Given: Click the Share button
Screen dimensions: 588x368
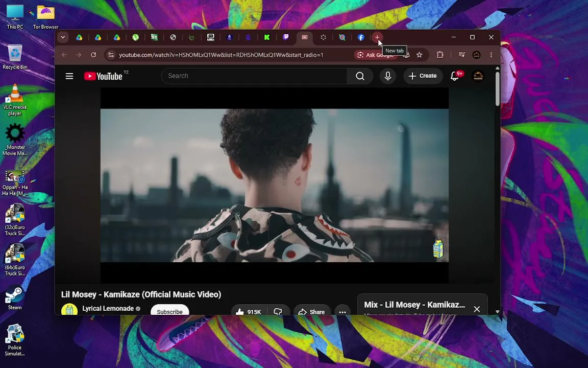Looking at the screenshot, I should tap(312, 312).
